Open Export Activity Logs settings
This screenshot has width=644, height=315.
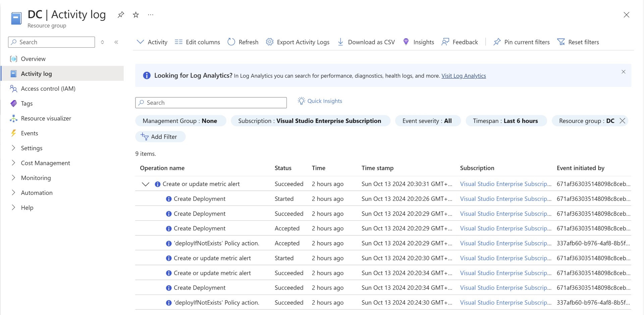point(298,42)
